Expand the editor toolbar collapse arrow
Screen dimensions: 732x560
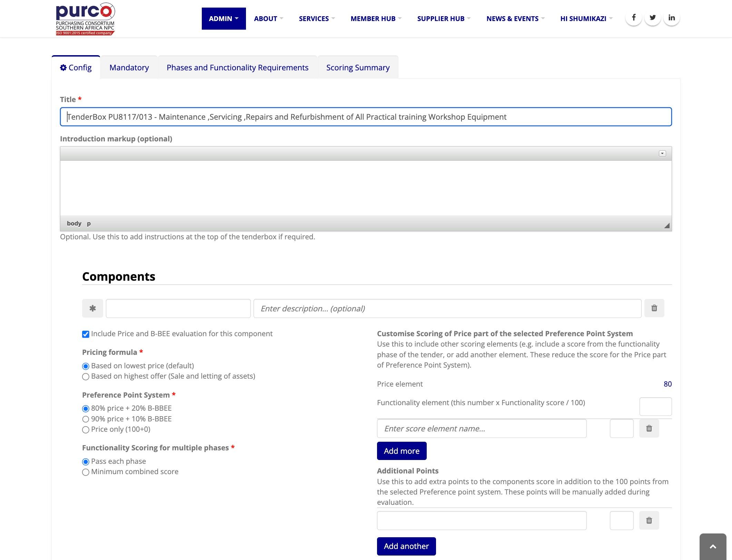pos(662,154)
